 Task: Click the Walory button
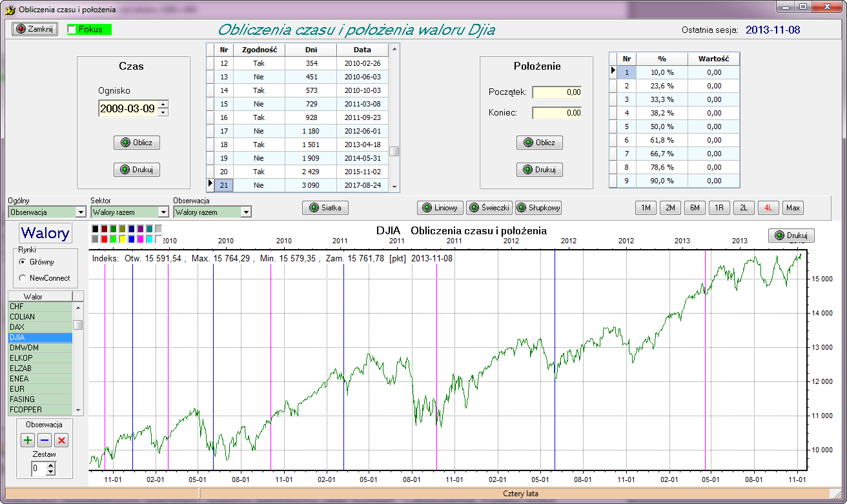point(45,233)
